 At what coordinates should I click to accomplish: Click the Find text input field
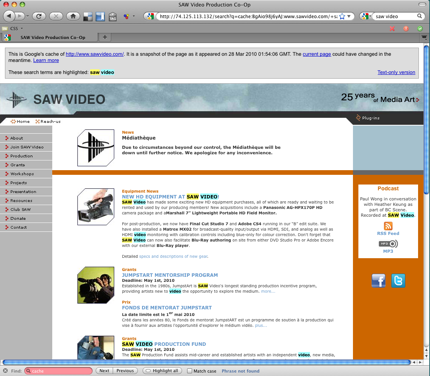tap(58, 371)
